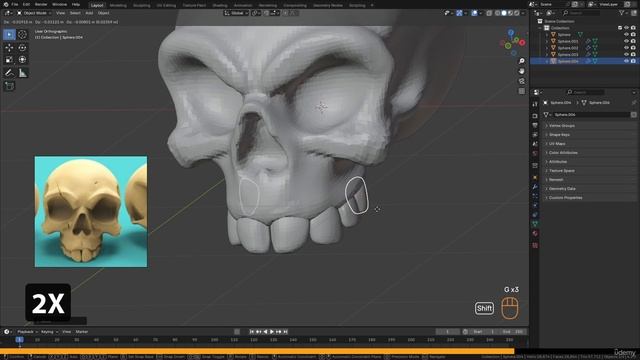Open Object Data mesh properties tab
This screenshot has width=640, height=360.
(535, 224)
